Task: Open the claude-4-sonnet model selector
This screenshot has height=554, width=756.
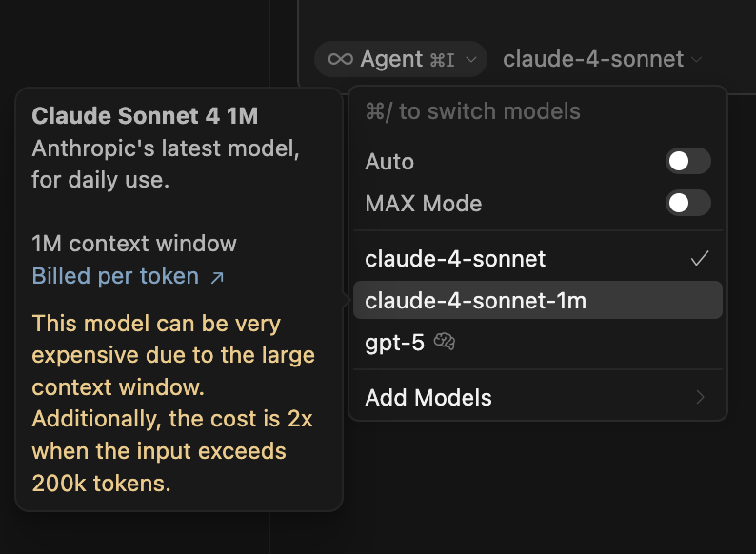Action: tap(592, 59)
